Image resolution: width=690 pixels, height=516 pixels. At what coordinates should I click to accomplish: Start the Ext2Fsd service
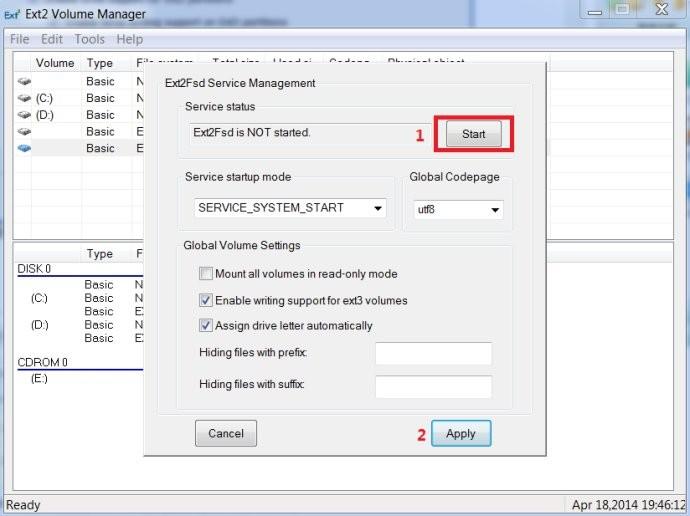(473, 134)
